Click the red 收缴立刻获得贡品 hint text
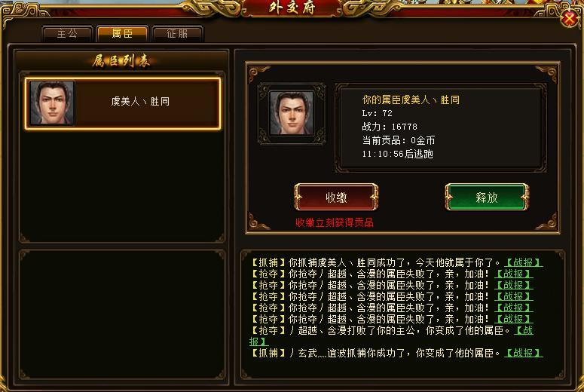The image size is (584, 392). pos(335,223)
